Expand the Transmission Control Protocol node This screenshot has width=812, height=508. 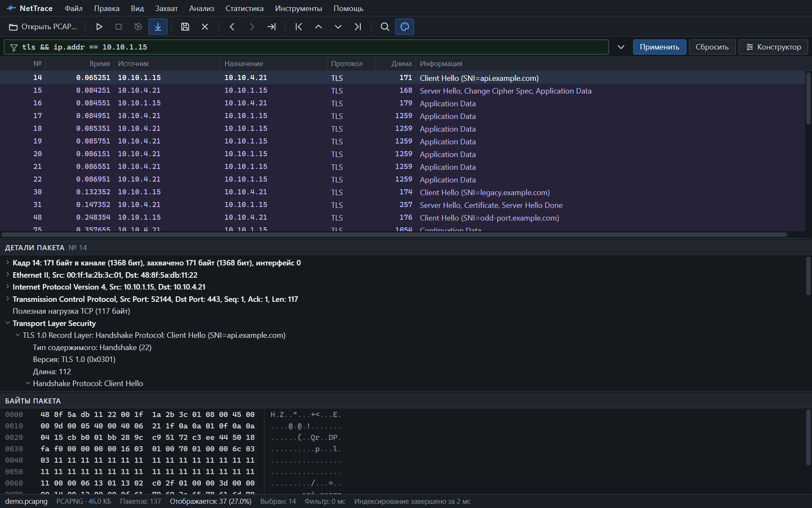pyautogui.click(x=8, y=299)
